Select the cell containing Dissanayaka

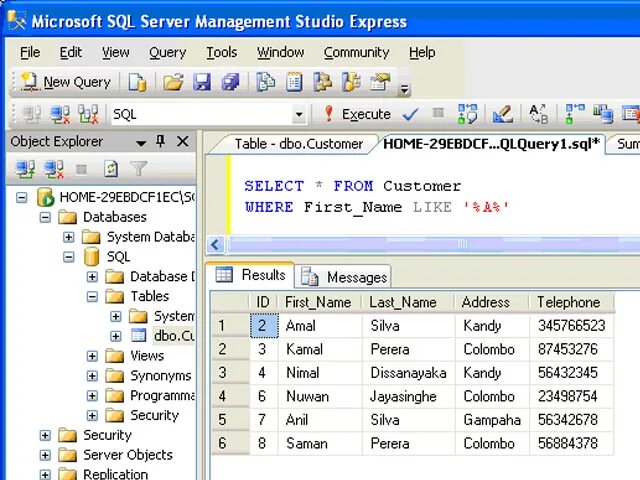408,373
